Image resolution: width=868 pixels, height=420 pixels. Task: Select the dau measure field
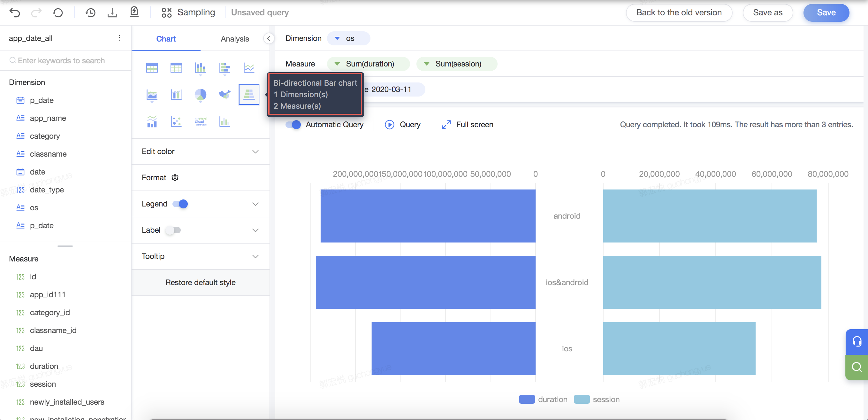(x=36, y=348)
